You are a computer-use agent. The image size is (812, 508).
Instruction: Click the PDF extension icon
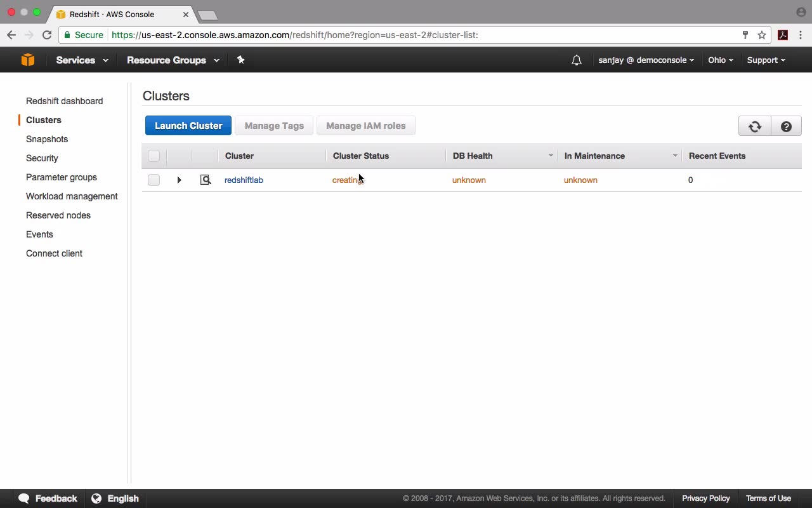[783, 35]
